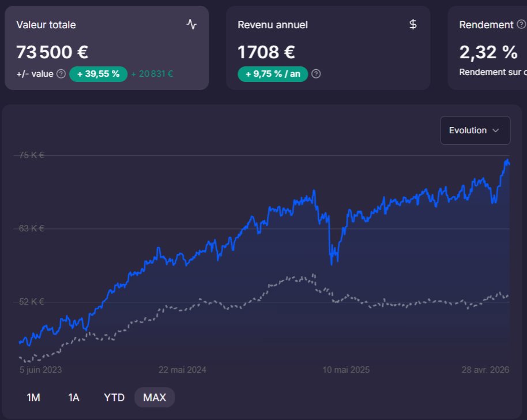Screen dimensions: 527x420
Task: Open help icon next to +/- value
Action: coord(61,74)
